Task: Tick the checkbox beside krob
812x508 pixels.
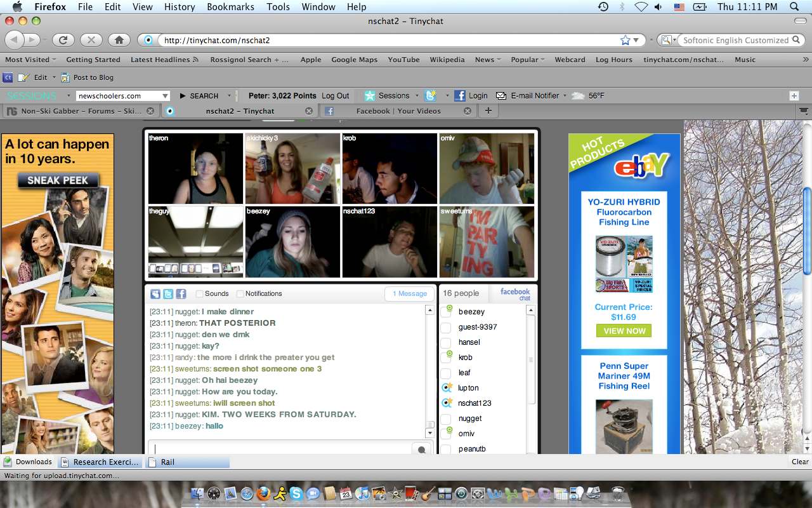Action: [446, 358]
